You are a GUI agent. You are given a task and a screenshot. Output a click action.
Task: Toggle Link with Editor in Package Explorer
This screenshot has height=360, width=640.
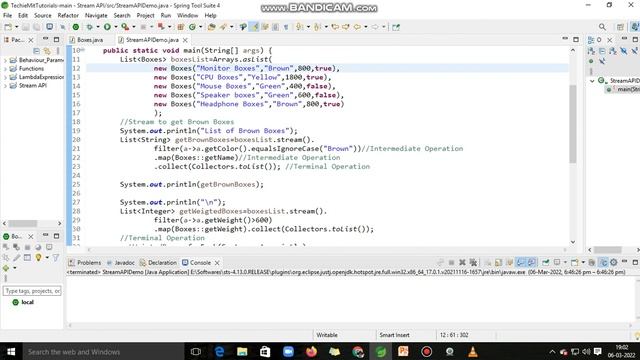click(x=47, y=51)
